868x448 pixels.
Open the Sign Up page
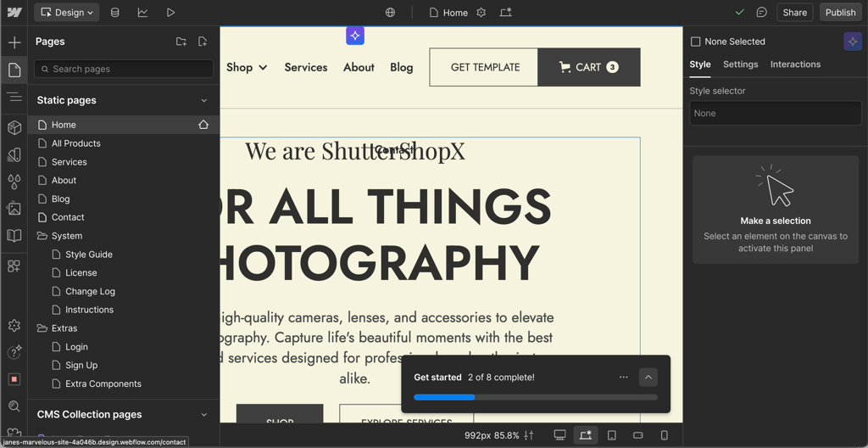(x=124, y=366)
